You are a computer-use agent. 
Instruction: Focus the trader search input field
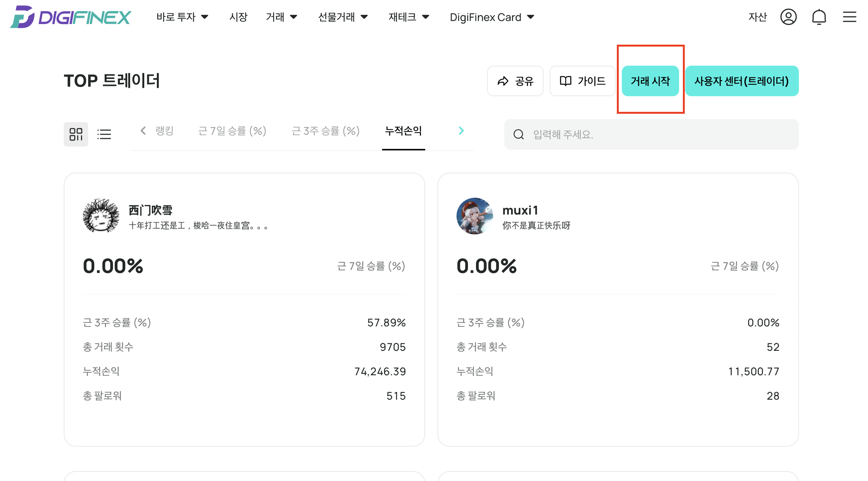click(x=651, y=134)
